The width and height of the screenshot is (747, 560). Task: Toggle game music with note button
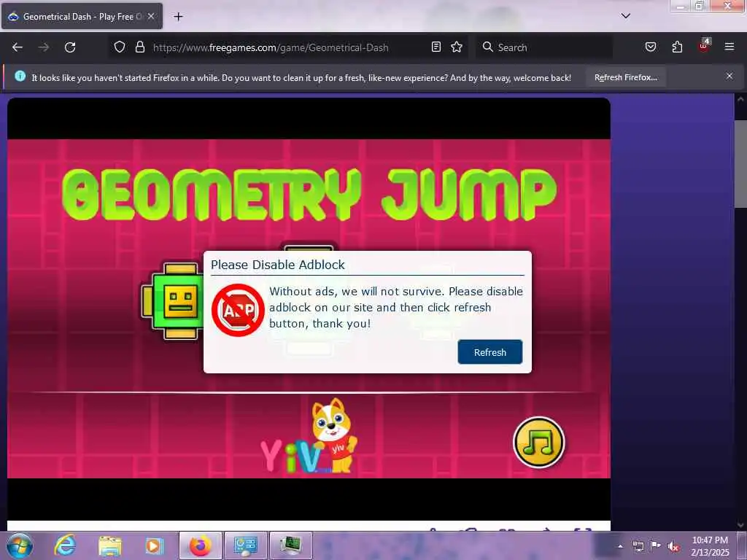[x=538, y=443]
